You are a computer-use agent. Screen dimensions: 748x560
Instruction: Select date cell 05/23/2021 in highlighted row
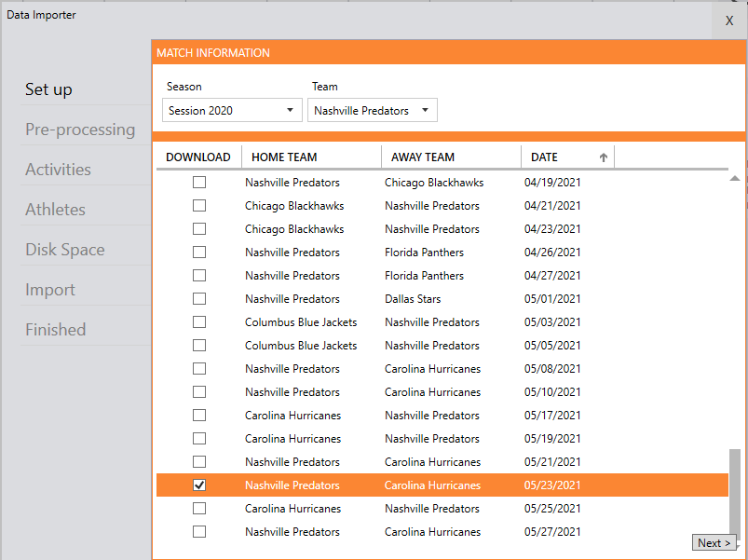pyautogui.click(x=552, y=485)
